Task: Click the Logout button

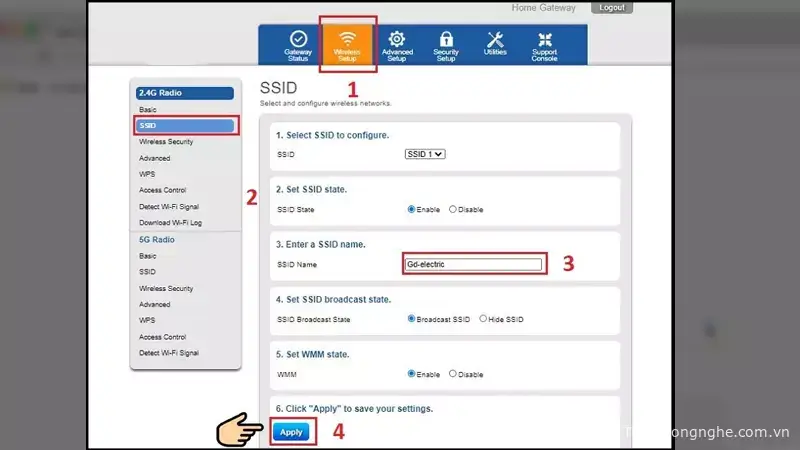Action: [x=611, y=7]
